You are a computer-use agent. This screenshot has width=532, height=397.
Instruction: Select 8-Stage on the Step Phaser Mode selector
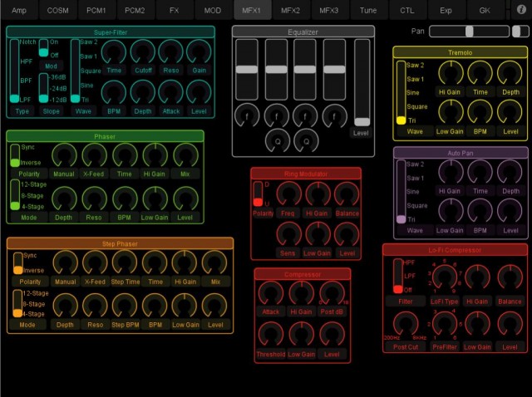coord(17,302)
